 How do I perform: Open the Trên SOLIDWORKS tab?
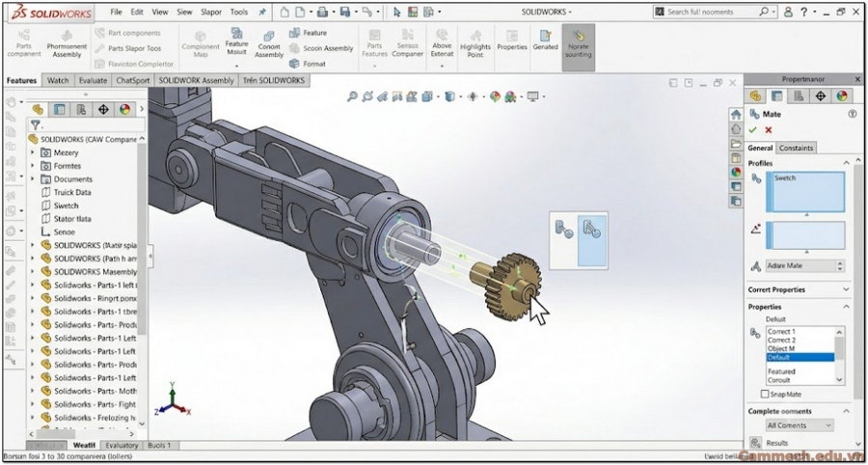click(274, 80)
